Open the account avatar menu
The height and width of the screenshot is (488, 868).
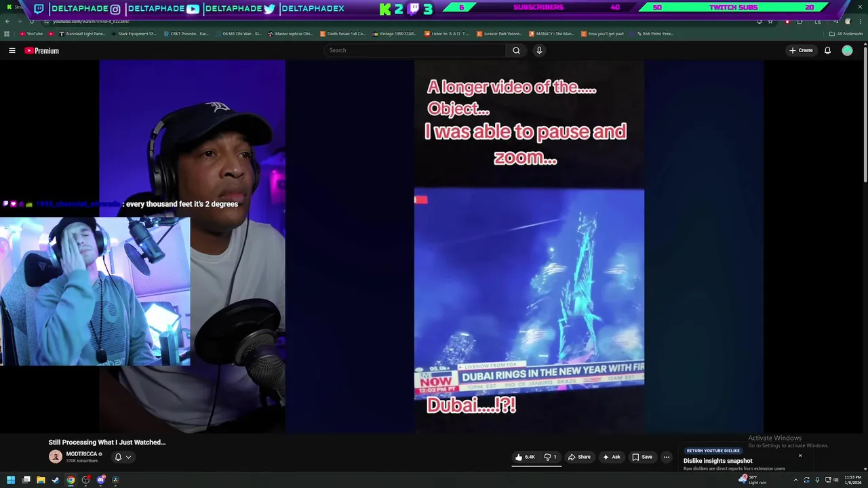tap(847, 50)
